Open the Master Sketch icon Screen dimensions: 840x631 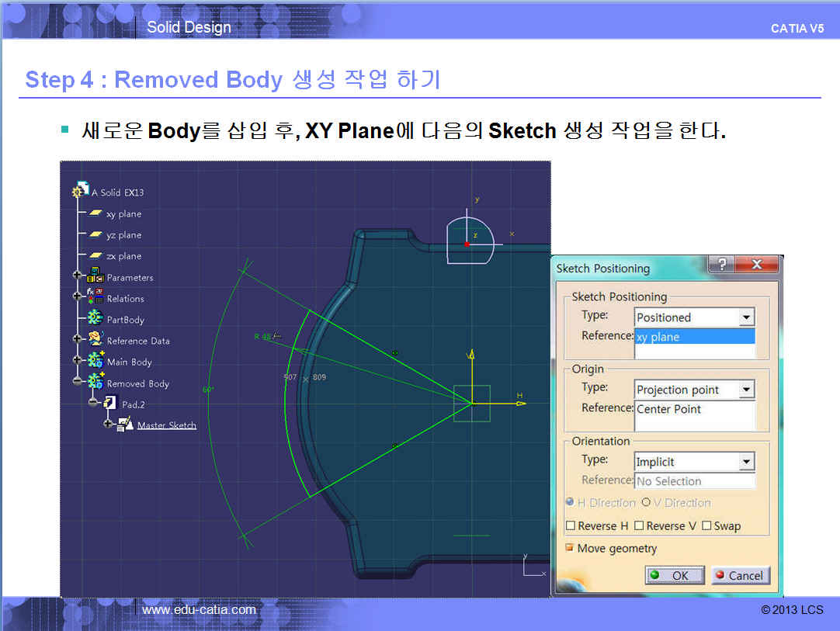pyautogui.click(x=125, y=425)
